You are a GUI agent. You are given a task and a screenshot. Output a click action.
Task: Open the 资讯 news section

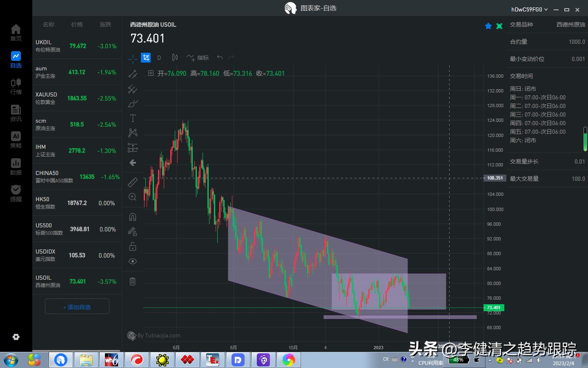[x=16, y=113]
